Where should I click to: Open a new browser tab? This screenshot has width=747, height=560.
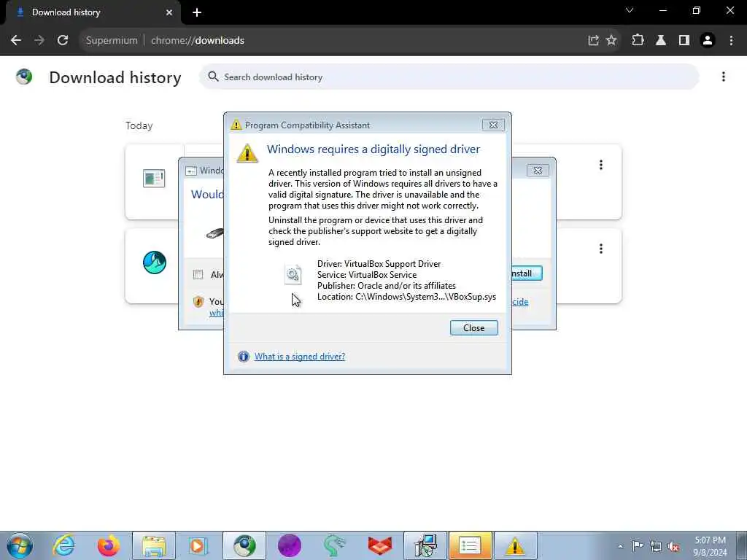pos(197,12)
